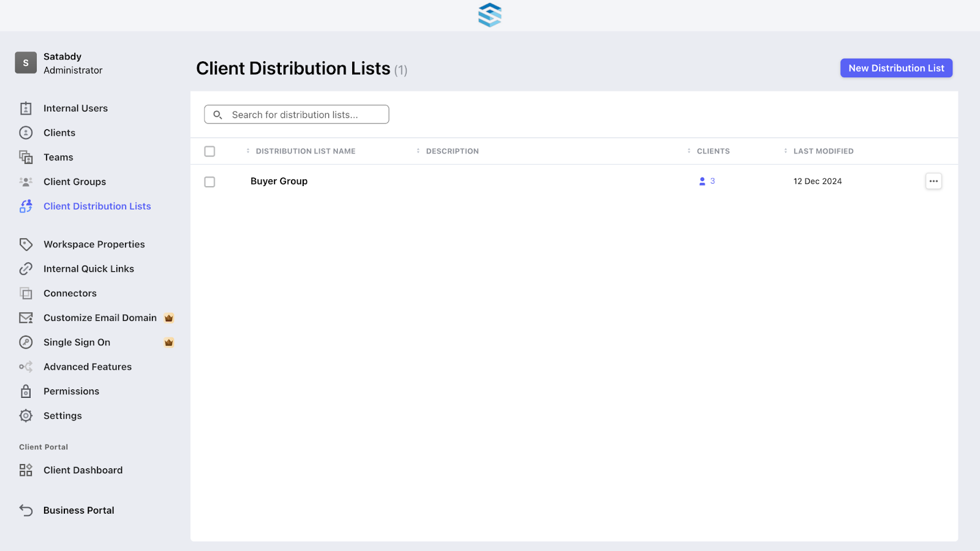Select the Teams icon
Viewport: 980px width, 551px height.
point(26,157)
